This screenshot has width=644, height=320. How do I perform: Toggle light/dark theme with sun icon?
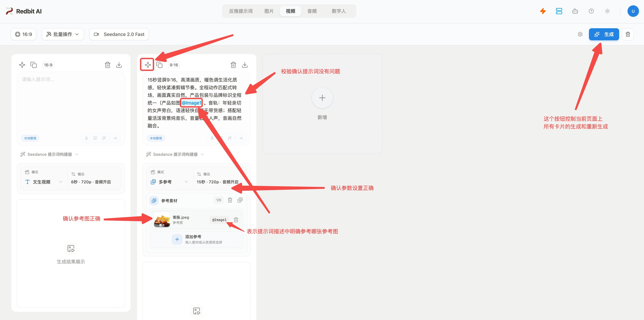point(607,11)
